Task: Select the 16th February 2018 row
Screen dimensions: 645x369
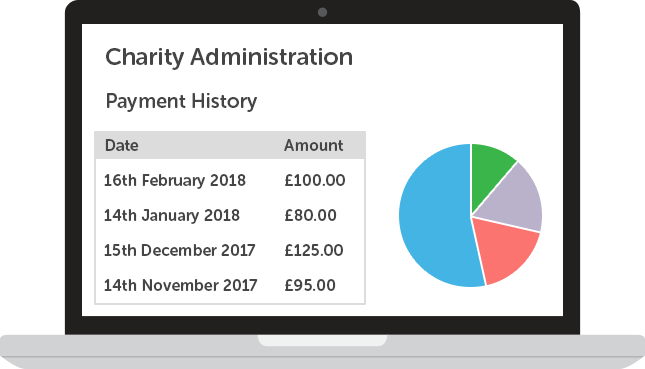Action: click(x=230, y=181)
